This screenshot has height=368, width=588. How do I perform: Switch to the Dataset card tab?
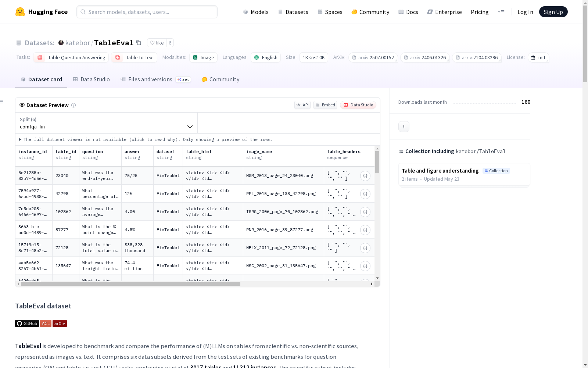[x=41, y=79]
